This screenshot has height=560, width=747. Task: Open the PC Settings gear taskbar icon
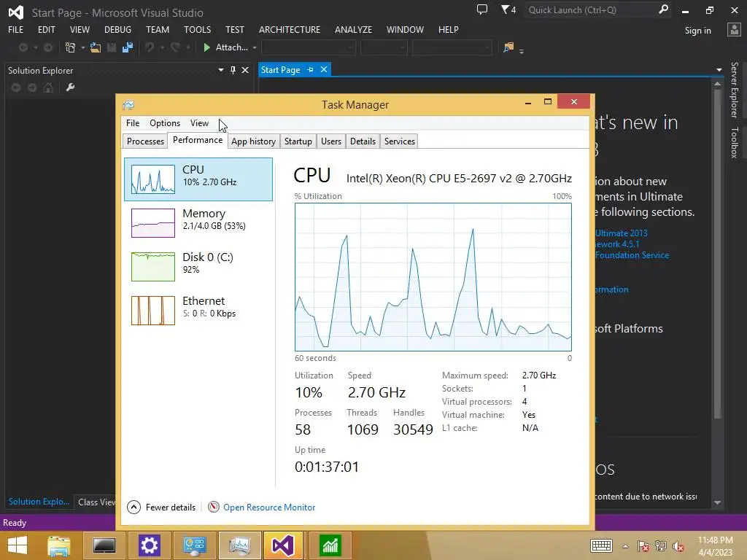(x=149, y=545)
